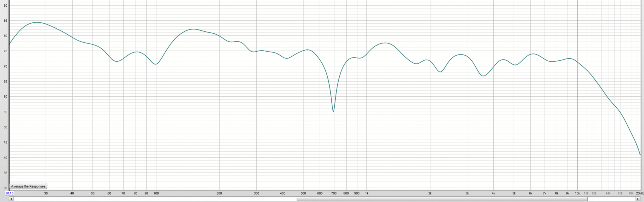The width and height of the screenshot is (644, 202).
Task: Click the 20kHz axis label
Action: click(640, 193)
